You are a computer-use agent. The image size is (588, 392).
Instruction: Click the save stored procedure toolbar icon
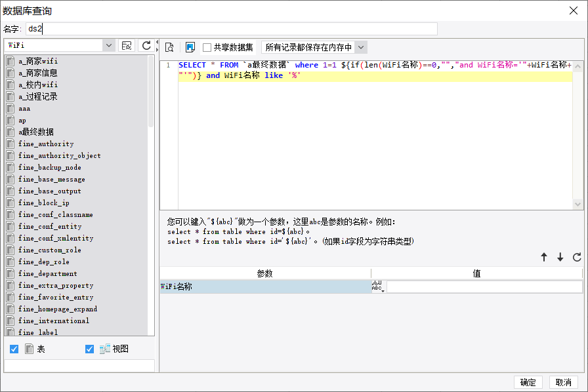pyautogui.click(x=190, y=47)
